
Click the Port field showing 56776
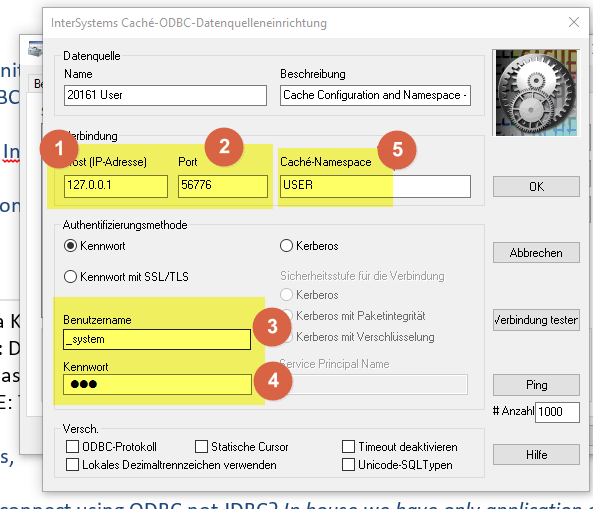[x=223, y=186]
